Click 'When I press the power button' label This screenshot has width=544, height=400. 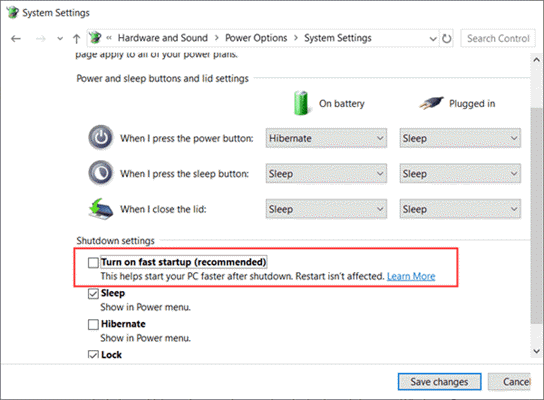[x=187, y=138]
